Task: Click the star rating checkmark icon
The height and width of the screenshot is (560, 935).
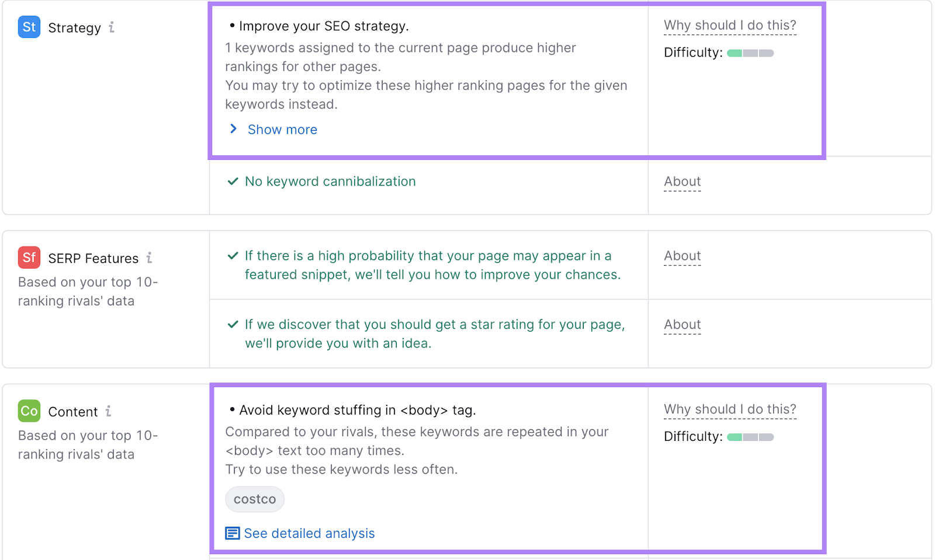Action: click(233, 324)
